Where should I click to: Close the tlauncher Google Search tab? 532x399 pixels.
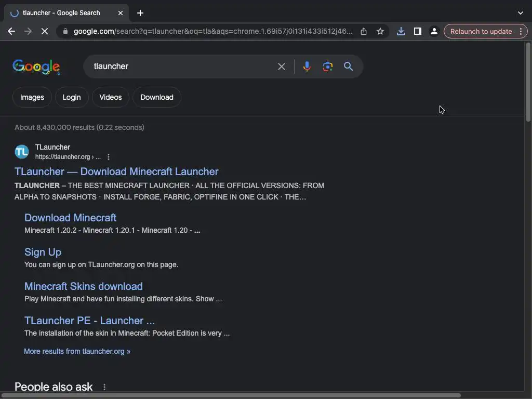[x=121, y=13]
